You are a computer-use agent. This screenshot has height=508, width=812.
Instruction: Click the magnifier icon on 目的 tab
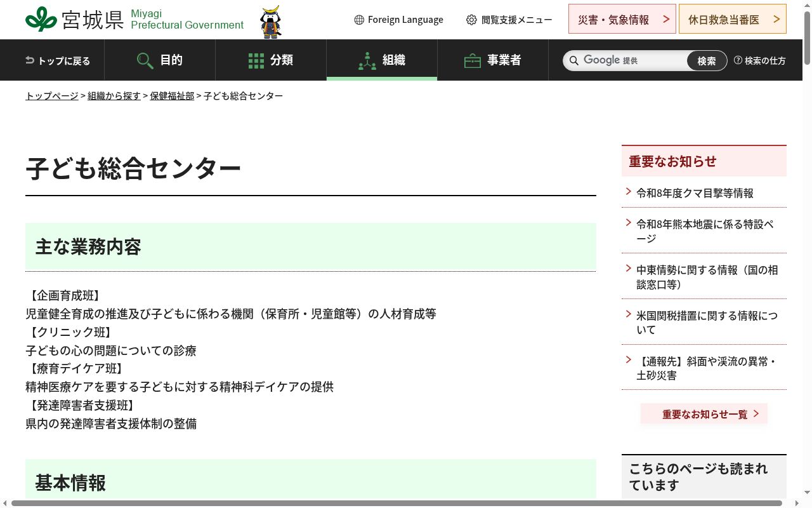coord(145,60)
